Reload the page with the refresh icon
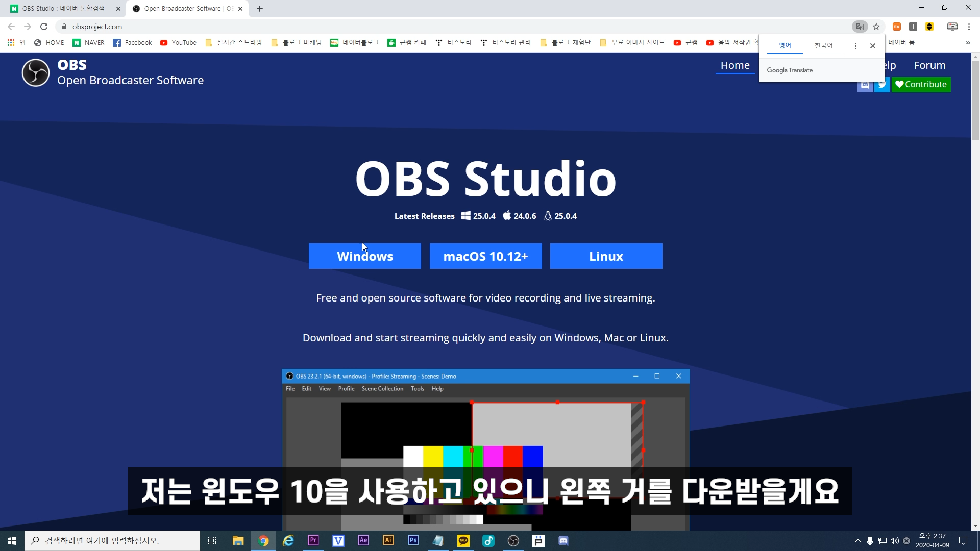The image size is (980, 551). (44, 27)
